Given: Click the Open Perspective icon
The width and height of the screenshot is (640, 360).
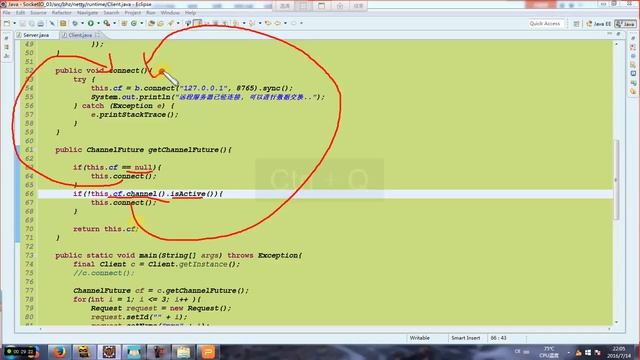Looking at the screenshot, I should pos(576,24).
